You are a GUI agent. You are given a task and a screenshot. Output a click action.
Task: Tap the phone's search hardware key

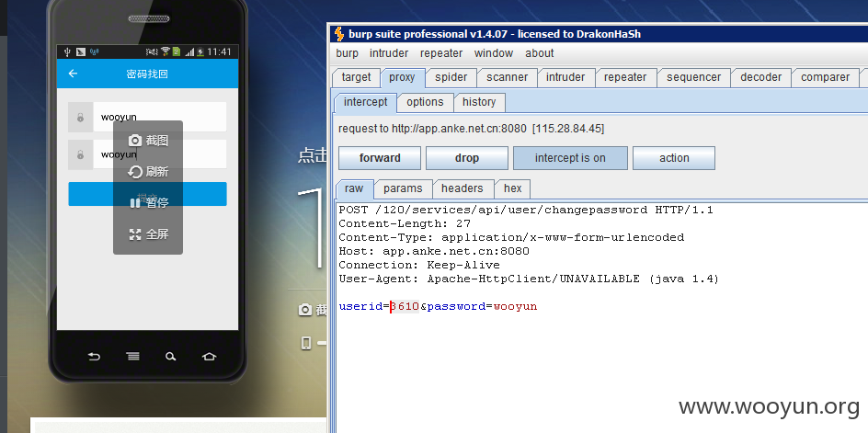[170, 357]
